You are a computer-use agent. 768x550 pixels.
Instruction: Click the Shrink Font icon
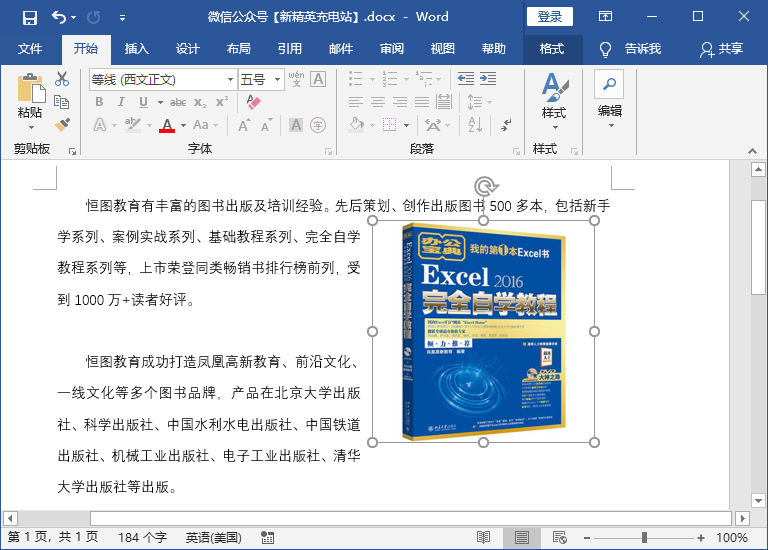(x=266, y=125)
